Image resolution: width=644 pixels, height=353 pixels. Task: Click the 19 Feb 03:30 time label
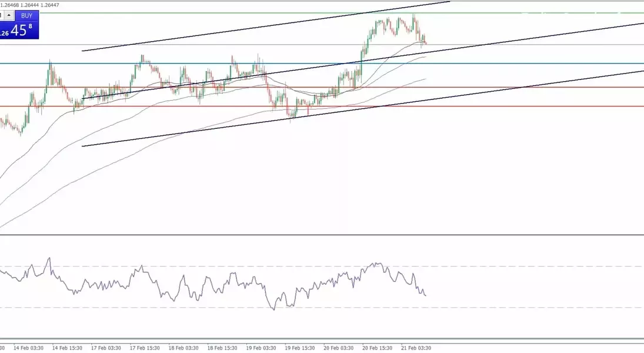click(x=261, y=348)
